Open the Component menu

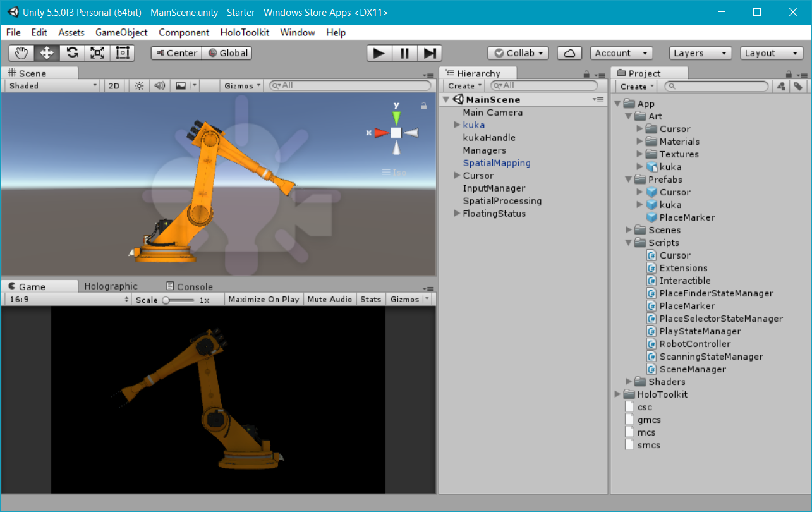[x=184, y=32]
